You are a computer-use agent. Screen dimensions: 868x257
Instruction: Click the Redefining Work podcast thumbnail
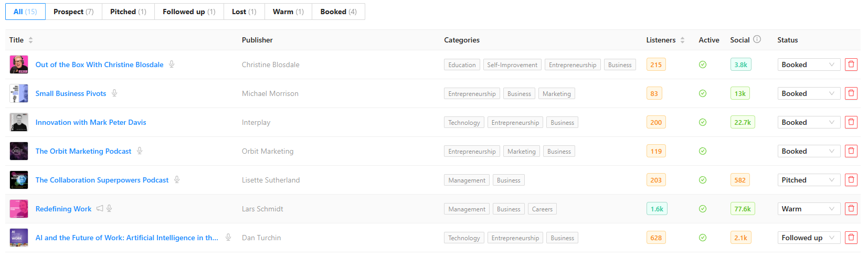pyautogui.click(x=19, y=209)
